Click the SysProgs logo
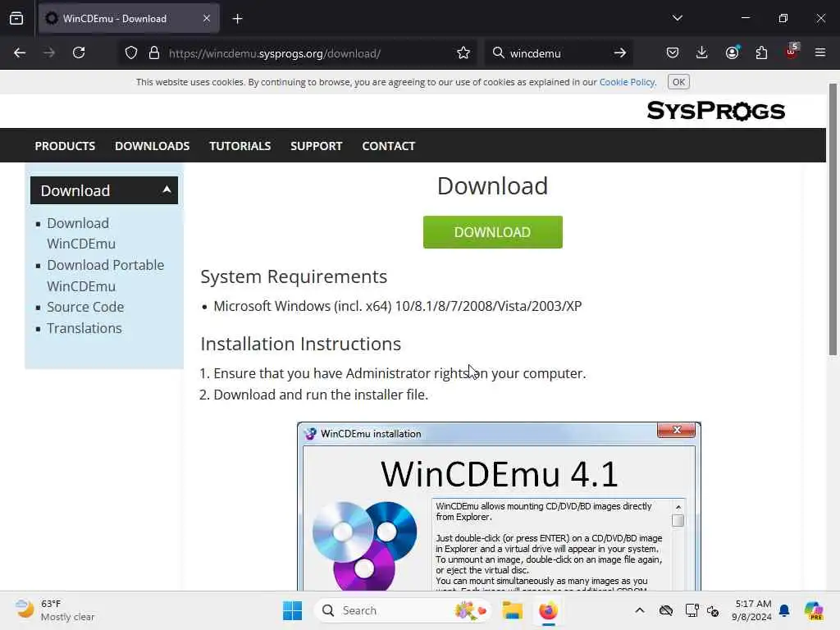840x630 pixels. point(715,111)
